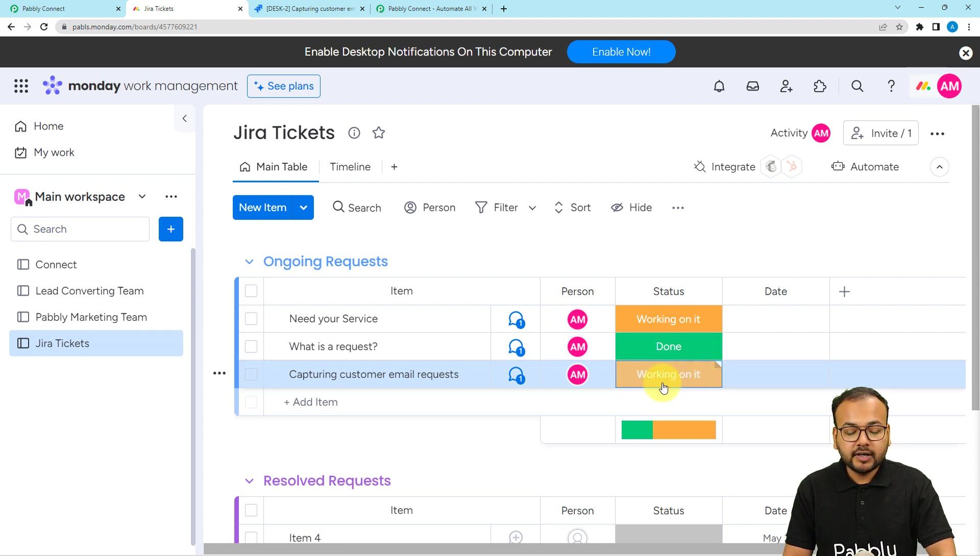The height and width of the screenshot is (556, 980).
Task: Open browser extensions icon
Action: pos(920,27)
